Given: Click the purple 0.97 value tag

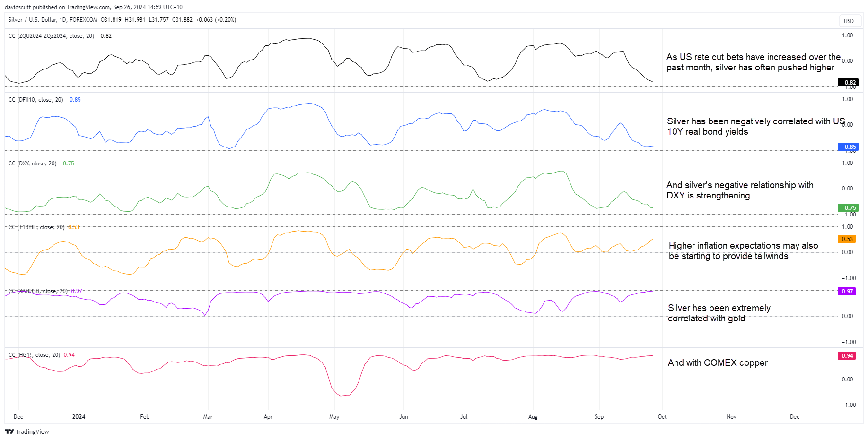Looking at the screenshot, I should click(847, 292).
